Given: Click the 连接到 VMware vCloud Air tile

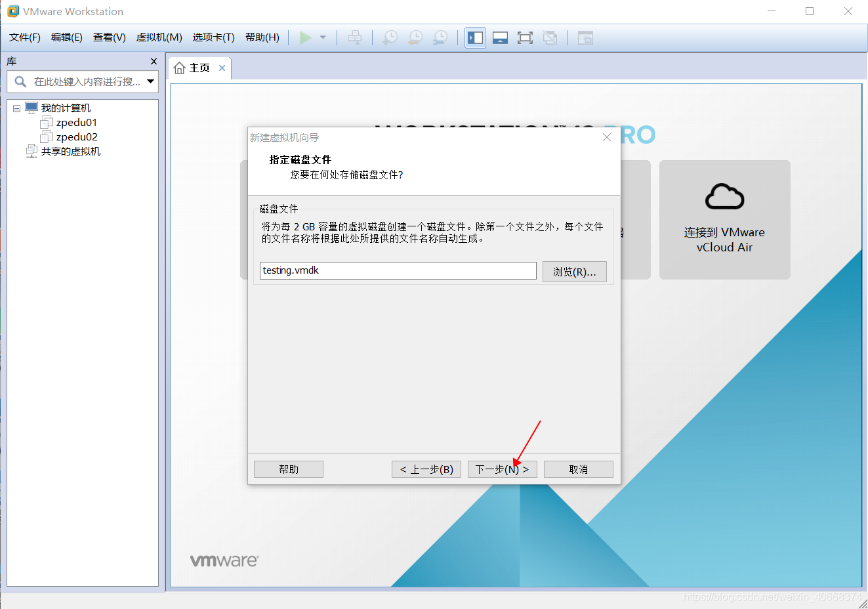Looking at the screenshot, I should tap(725, 220).
